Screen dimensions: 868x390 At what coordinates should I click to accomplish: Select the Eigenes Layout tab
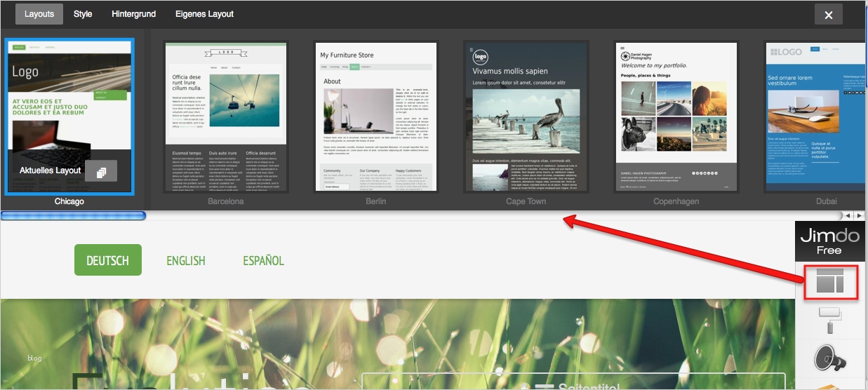(205, 14)
